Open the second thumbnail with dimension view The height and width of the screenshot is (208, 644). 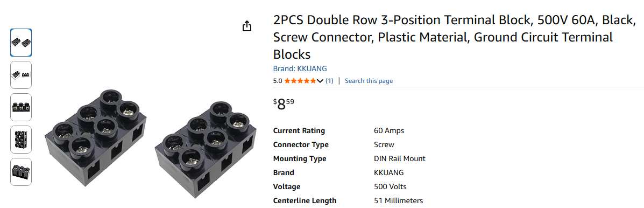[21, 75]
